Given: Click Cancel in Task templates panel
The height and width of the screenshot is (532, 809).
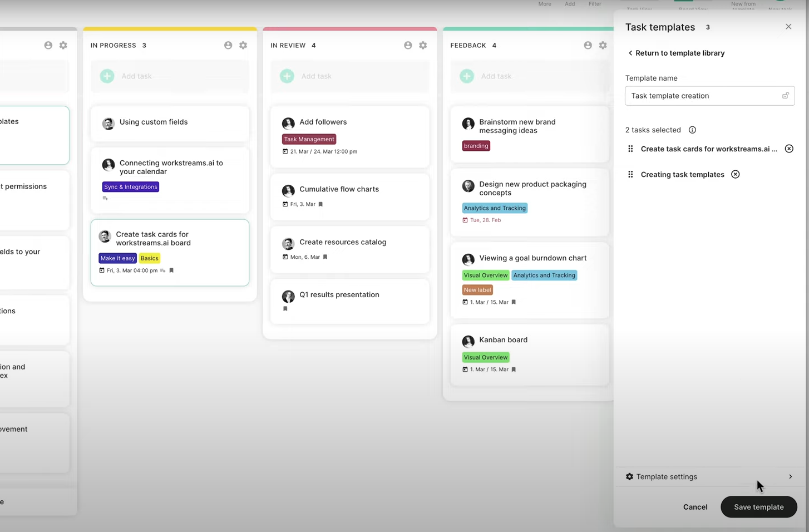Looking at the screenshot, I should point(695,507).
